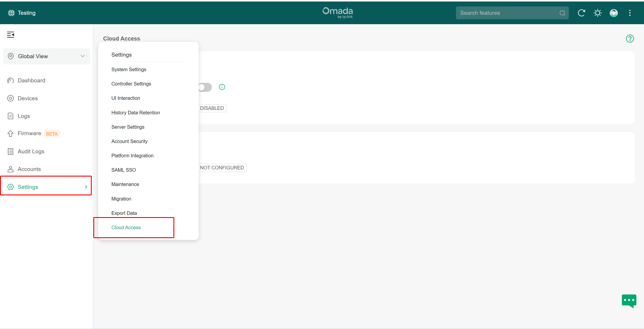Screen dimensions: 644x329
Task: Click the Testing organization name
Action: coord(26,13)
